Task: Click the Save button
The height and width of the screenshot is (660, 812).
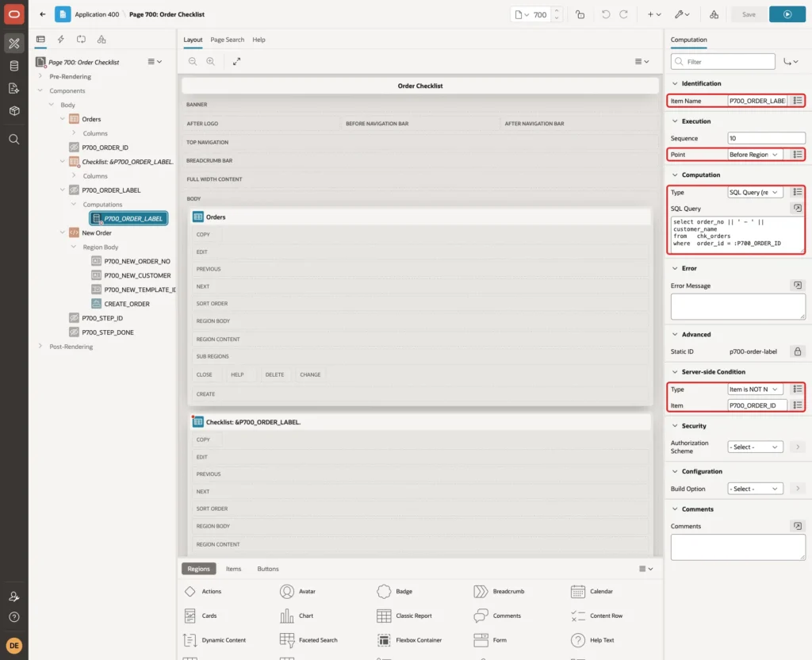Action: (x=749, y=14)
